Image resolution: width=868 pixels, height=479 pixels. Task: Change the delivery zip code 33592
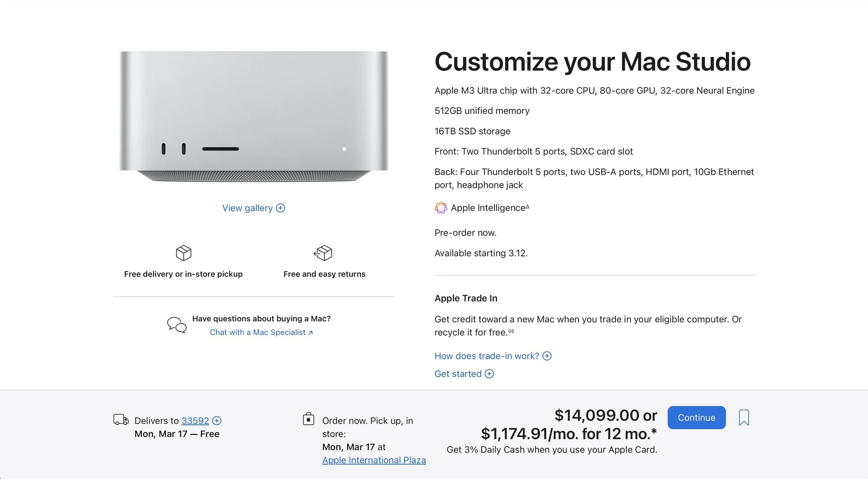pyautogui.click(x=195, y=420)
